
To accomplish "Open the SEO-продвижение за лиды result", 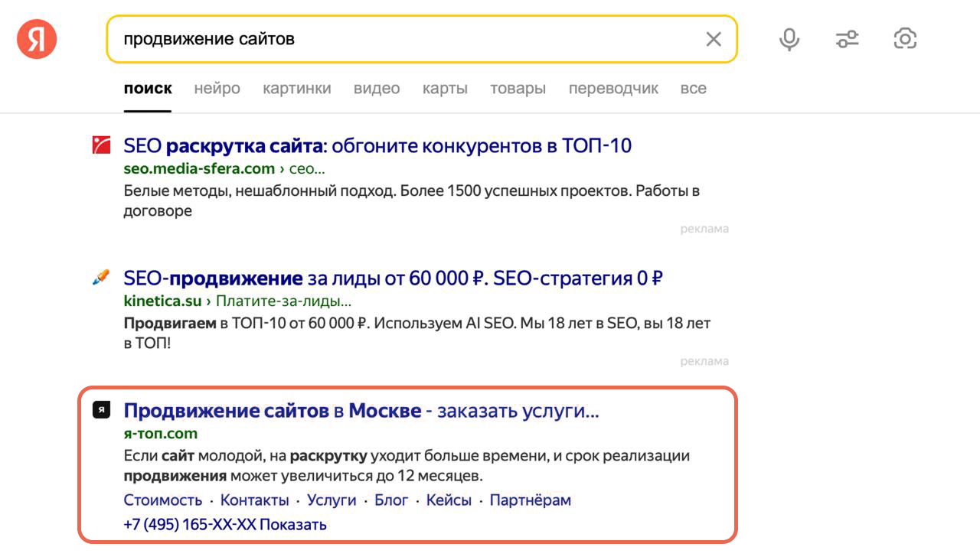I will pos(392,278).
